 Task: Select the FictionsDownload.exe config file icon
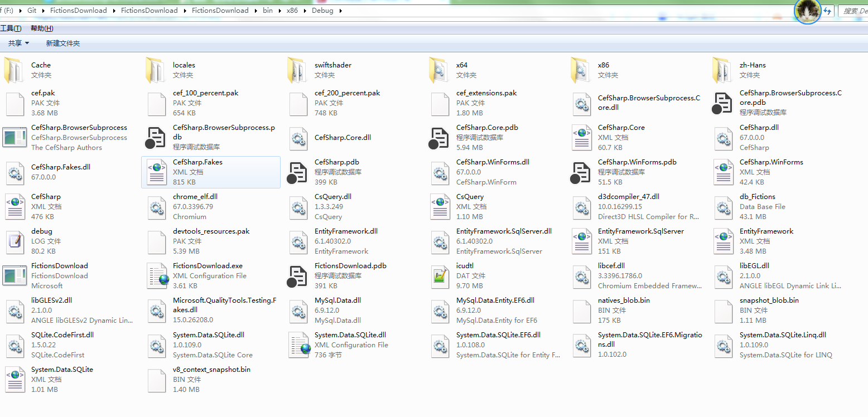click(x=157, y=277)
